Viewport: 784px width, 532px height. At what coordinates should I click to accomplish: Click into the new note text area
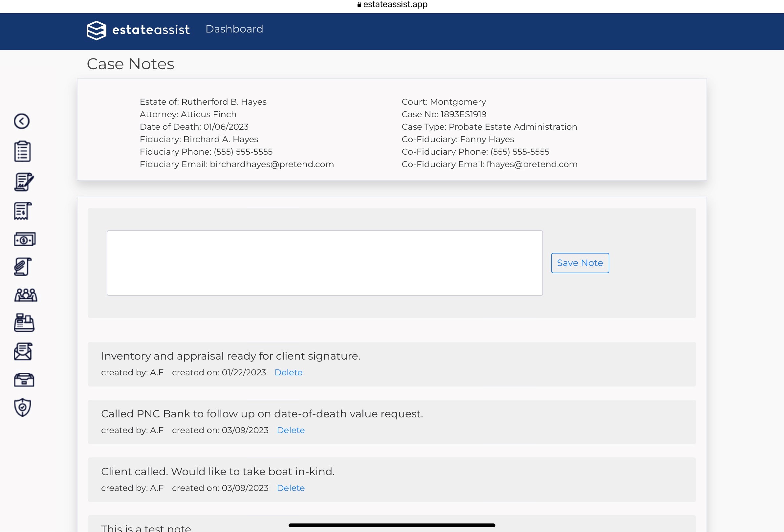pyautogui.click(x=324, y=263)
